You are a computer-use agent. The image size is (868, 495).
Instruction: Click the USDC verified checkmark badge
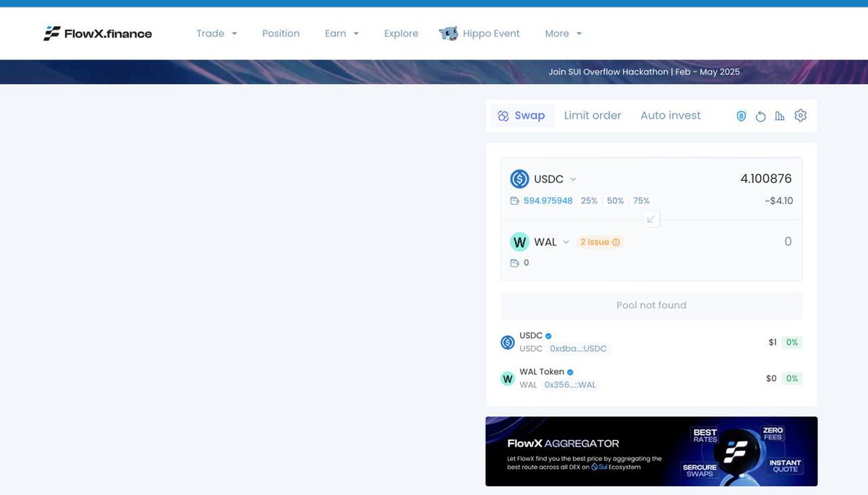click(549, 336)
